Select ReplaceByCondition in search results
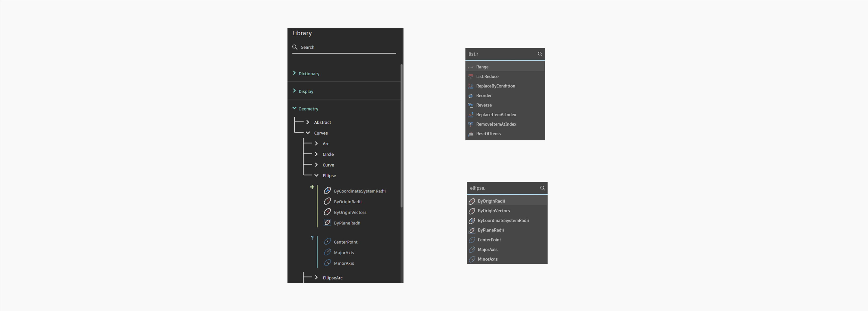The width and height of the screenshot is (868, 311). (495, 86)
